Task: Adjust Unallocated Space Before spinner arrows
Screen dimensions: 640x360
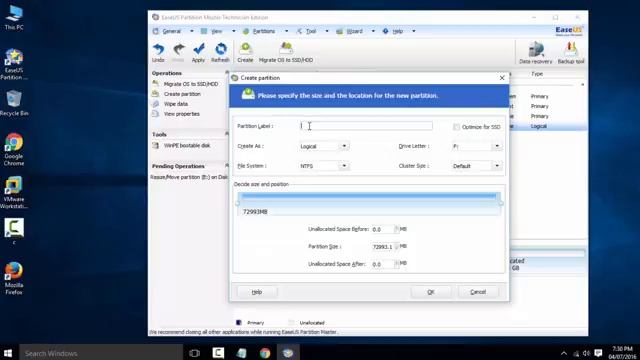Action: (x=396, y=229)
